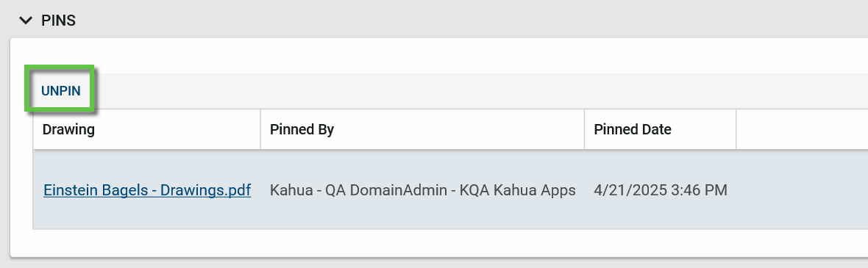868x268 pixels.
Task: Click empty space in Pinned By header cell
Action: point(460,129)
